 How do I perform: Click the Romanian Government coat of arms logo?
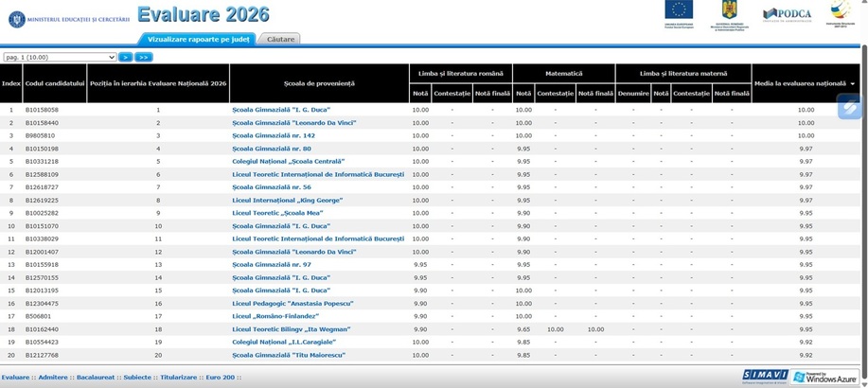(x=730, y=15)
